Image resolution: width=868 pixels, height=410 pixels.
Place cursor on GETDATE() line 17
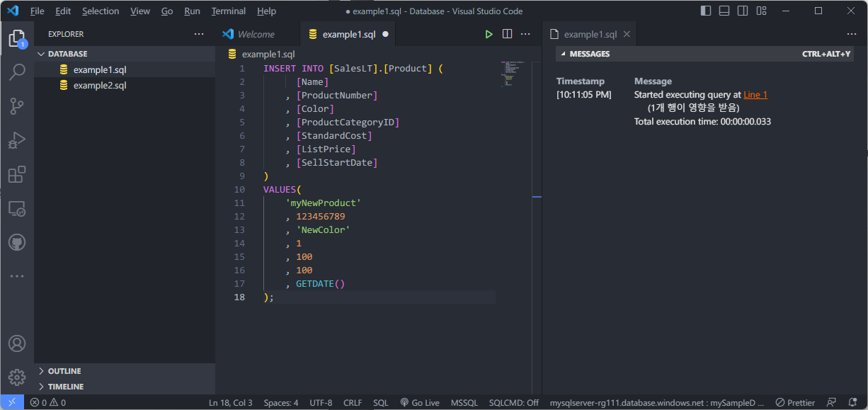(320, 284)
